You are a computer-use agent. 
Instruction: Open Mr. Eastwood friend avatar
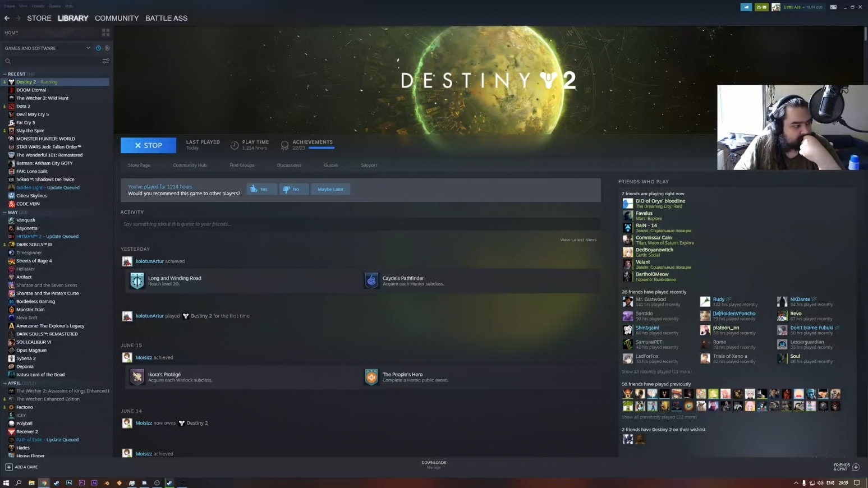(x=628, y=302)
